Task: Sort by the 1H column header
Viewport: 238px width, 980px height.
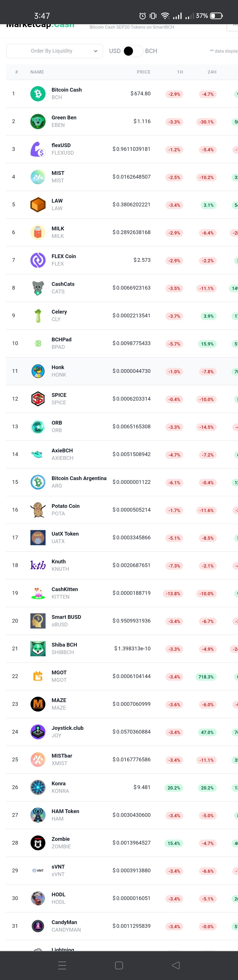Action: point(180,72)
